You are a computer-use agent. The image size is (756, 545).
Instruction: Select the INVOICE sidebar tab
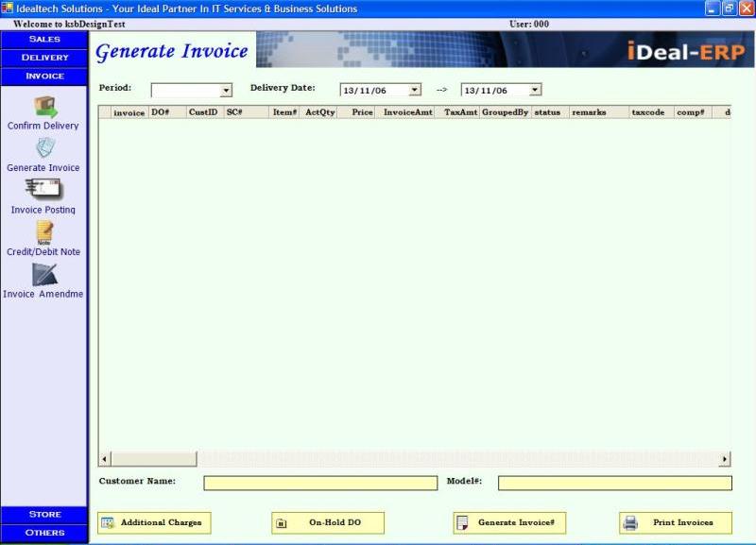point(43,75)
